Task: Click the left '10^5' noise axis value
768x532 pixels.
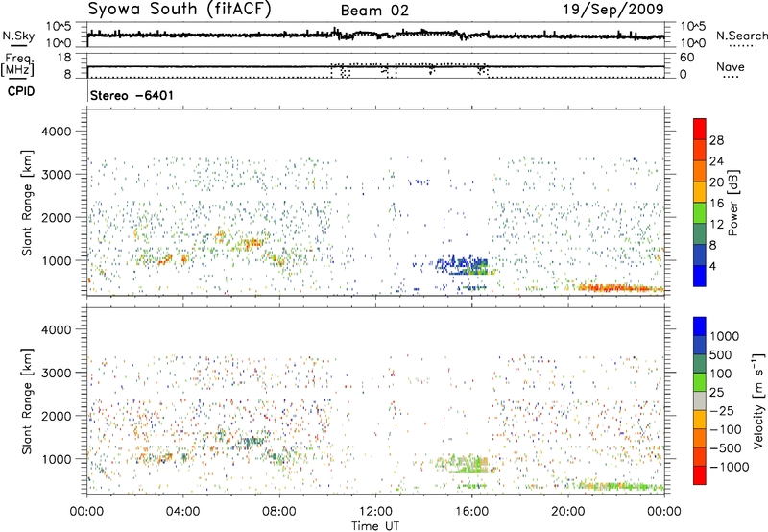Action: (59, 27)
